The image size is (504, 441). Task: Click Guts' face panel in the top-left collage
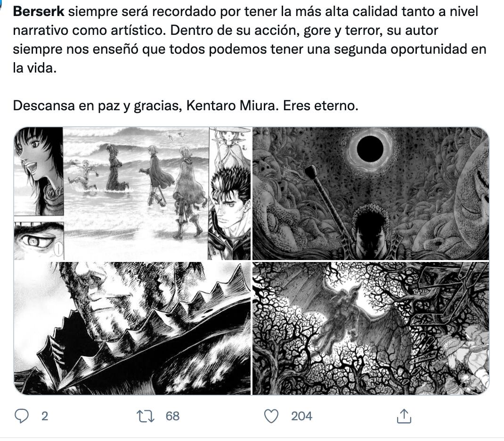click(230, 207)
